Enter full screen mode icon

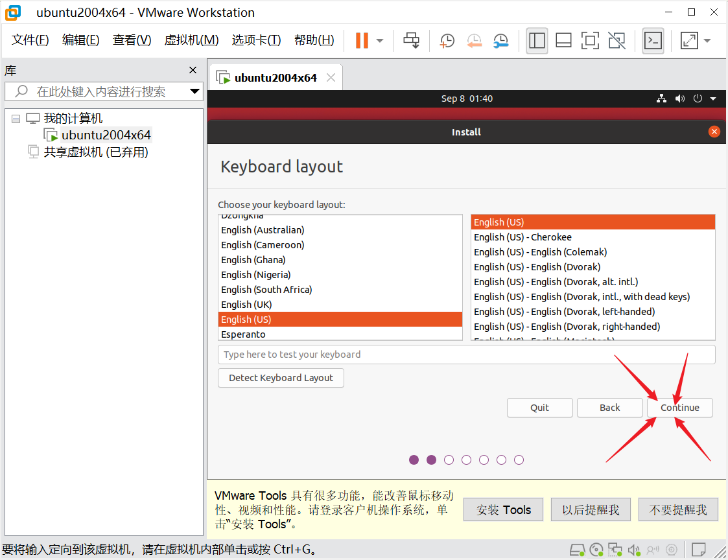pos(590,40)
